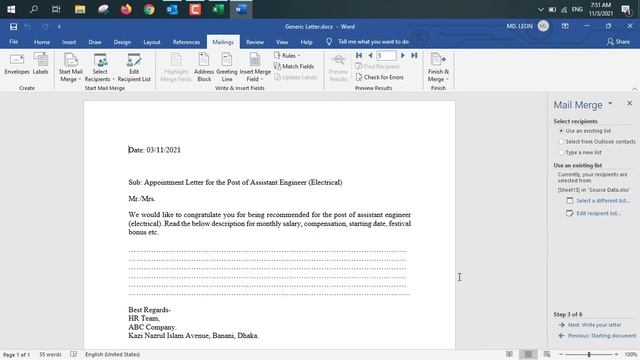
Task: Go to last record
Action: (x=414, y=55)
